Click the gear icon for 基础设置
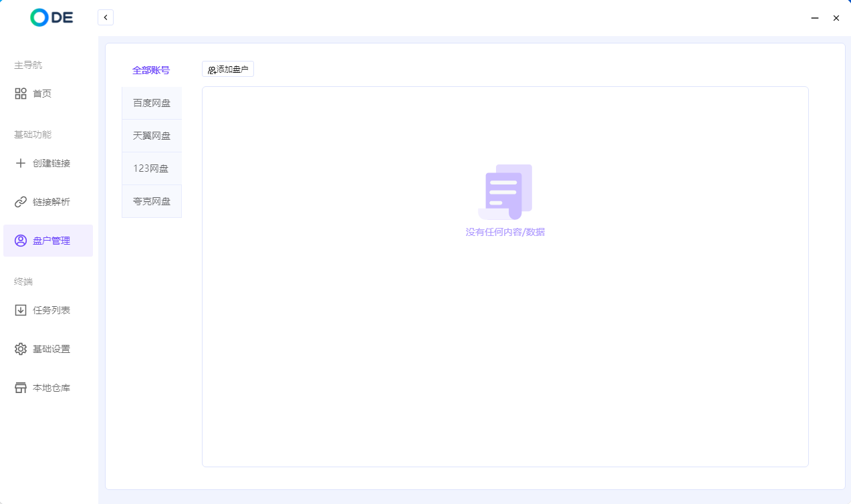Image resolution: width=851 pixels, height=504 pixels. pos(21,349)
